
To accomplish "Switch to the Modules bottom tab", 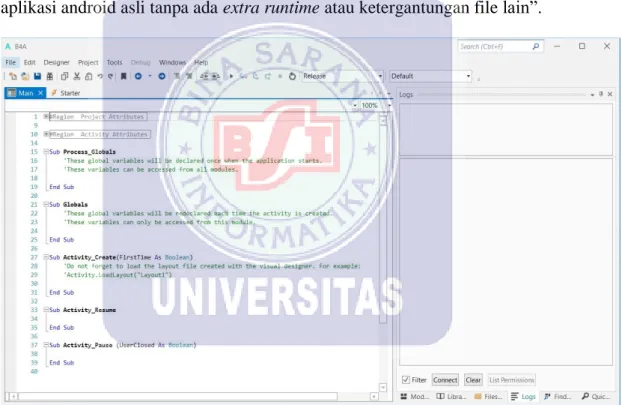I will click(x=415, y=396).
